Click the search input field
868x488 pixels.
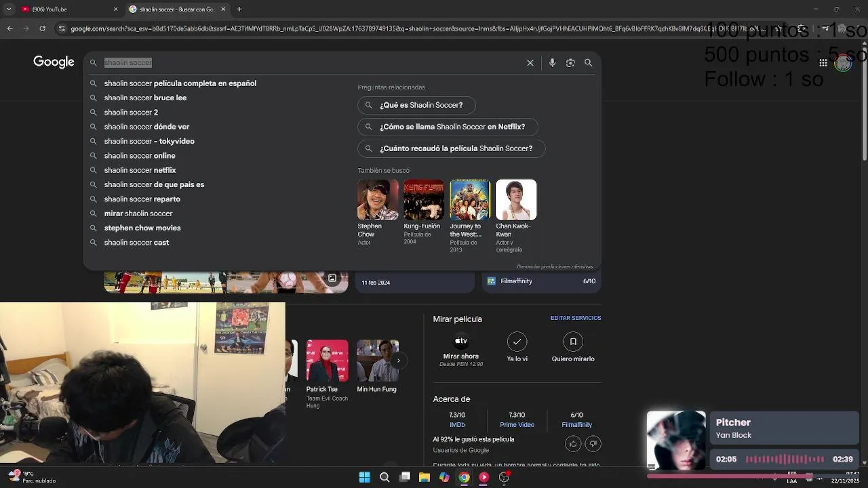tap(312, 62)
